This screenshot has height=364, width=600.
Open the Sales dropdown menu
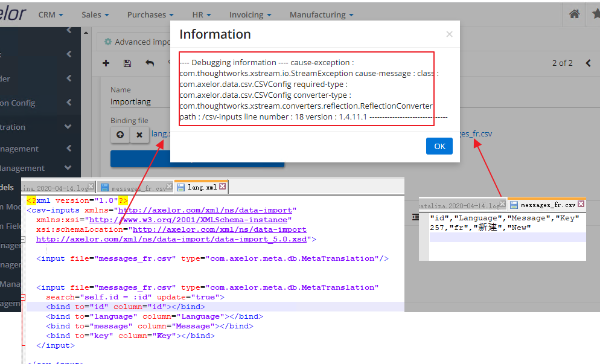point(95,14)
